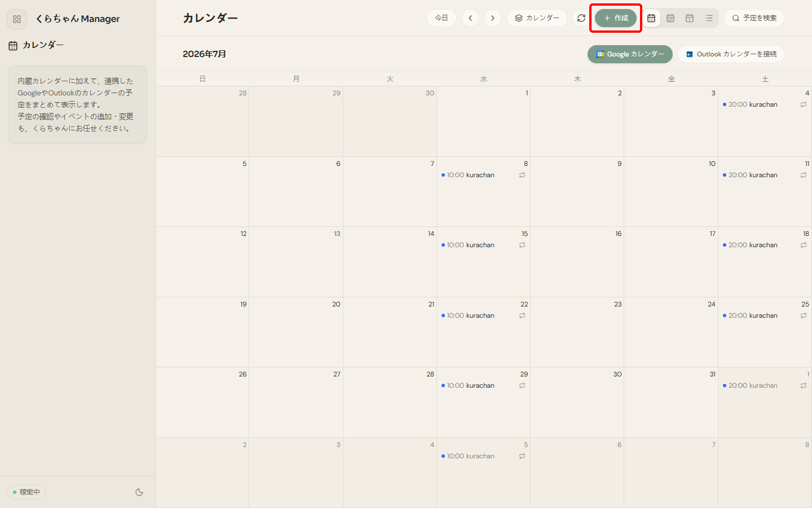Select the July 31 day cell

(x=671, y=402)
